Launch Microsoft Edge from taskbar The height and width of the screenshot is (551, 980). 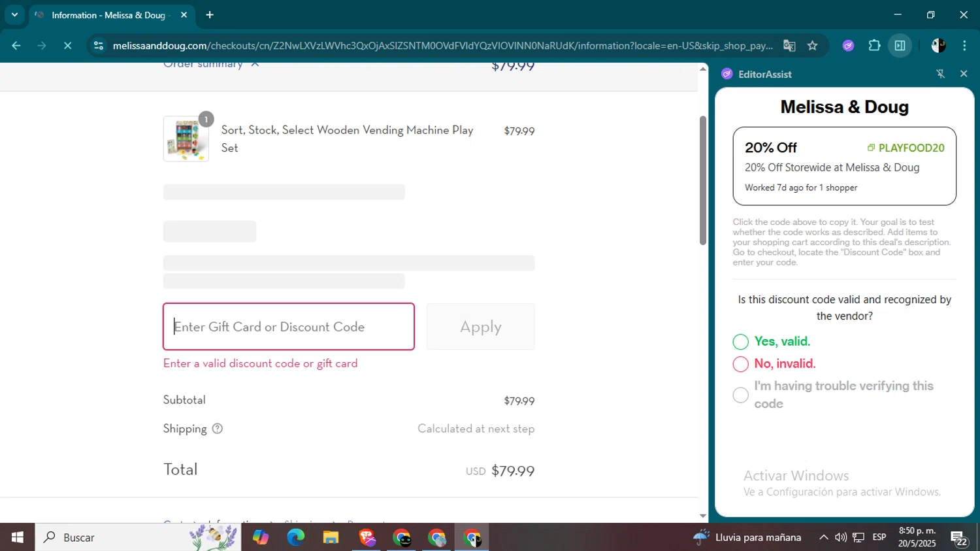coord(295,537)
